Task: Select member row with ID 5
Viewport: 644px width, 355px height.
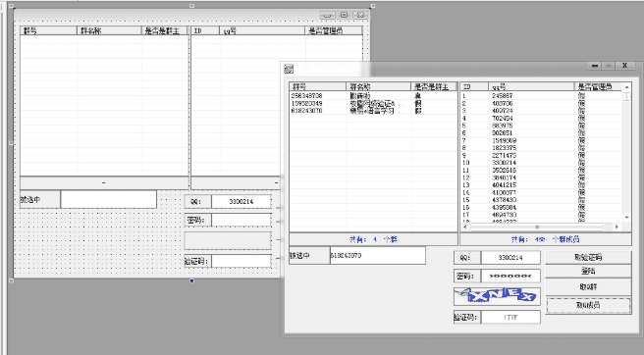Action: click(x=541, y=126)
